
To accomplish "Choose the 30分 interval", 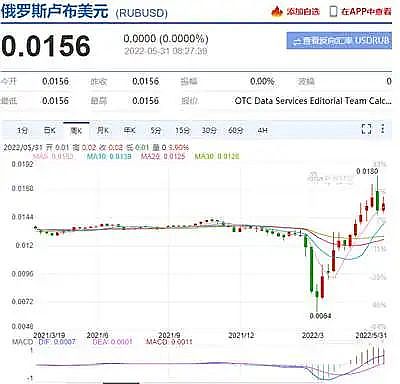I will tap(209, 131).
